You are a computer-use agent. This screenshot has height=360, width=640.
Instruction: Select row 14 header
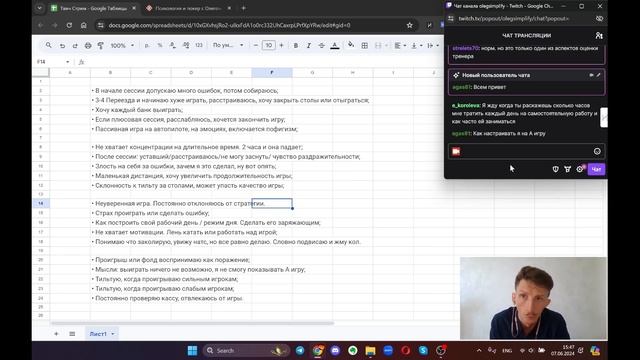40,203
